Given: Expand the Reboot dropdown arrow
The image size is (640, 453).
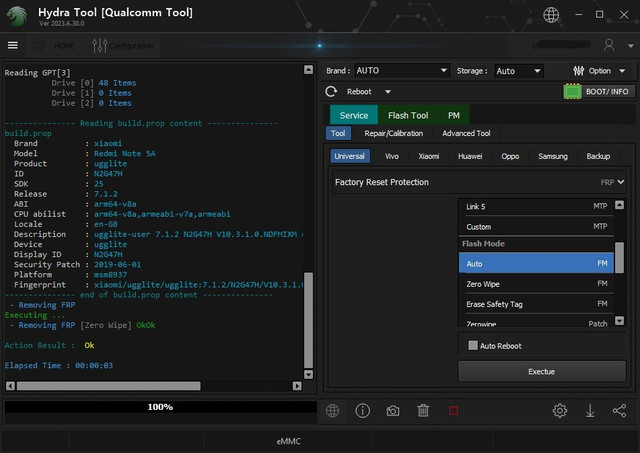Looking at the screenshot, I should pos(388,92).
